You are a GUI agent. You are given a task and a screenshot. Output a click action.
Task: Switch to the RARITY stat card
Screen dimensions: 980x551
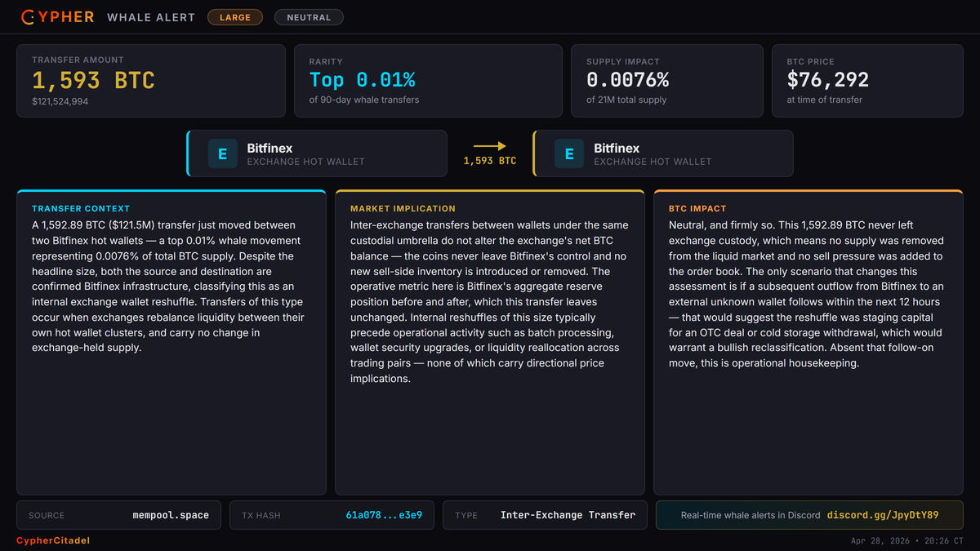[428, 80]
